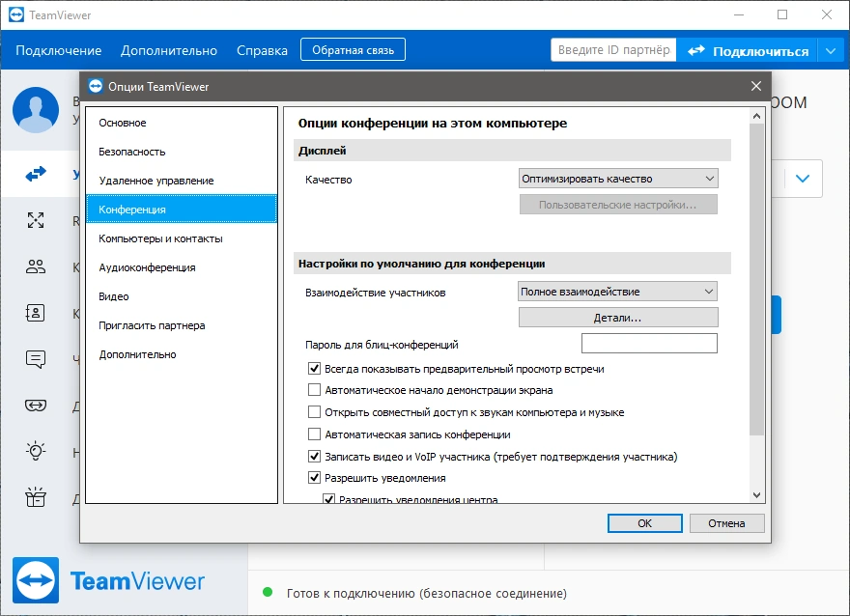Open the Качество dropdown
Image resolution: width=850 pixels, height=616 pixels.
(x=618, y=179)
